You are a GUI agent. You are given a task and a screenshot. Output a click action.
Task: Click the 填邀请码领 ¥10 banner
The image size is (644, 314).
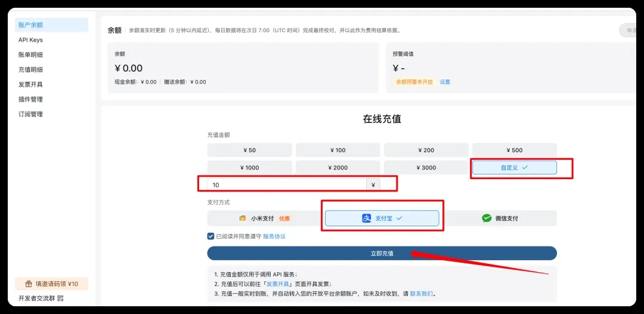tap(51, 284)
